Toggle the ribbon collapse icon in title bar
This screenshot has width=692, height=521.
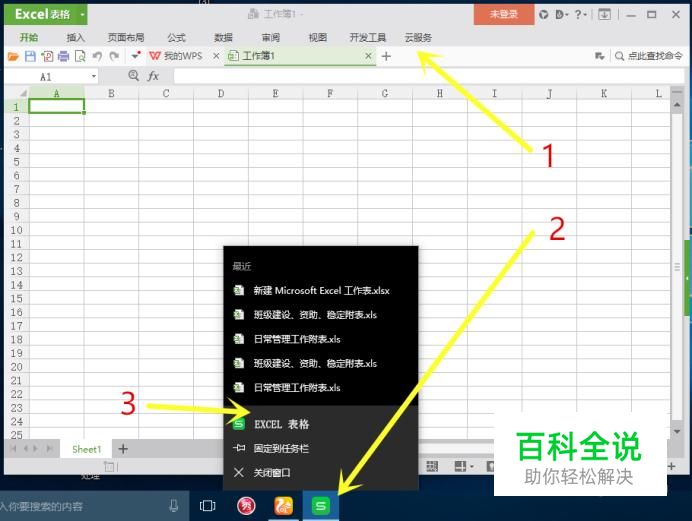tap(604, 15)
